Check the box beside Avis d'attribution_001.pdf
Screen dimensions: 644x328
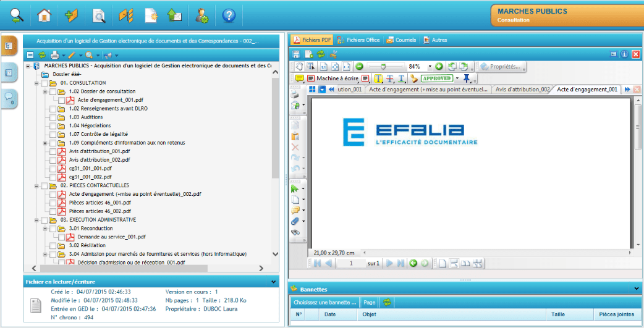(53, 151)
